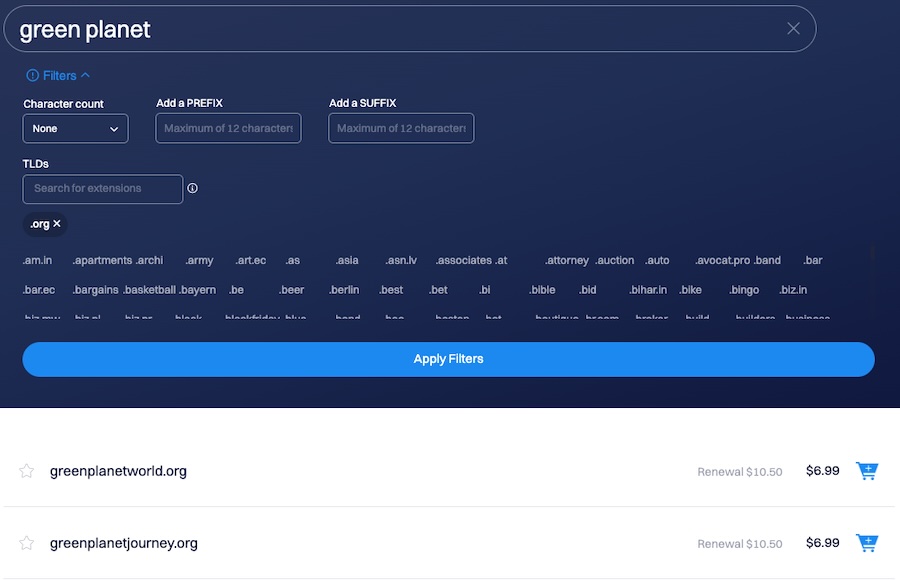
Task: Select the .apartments TLD option
Action: point(102,260)
